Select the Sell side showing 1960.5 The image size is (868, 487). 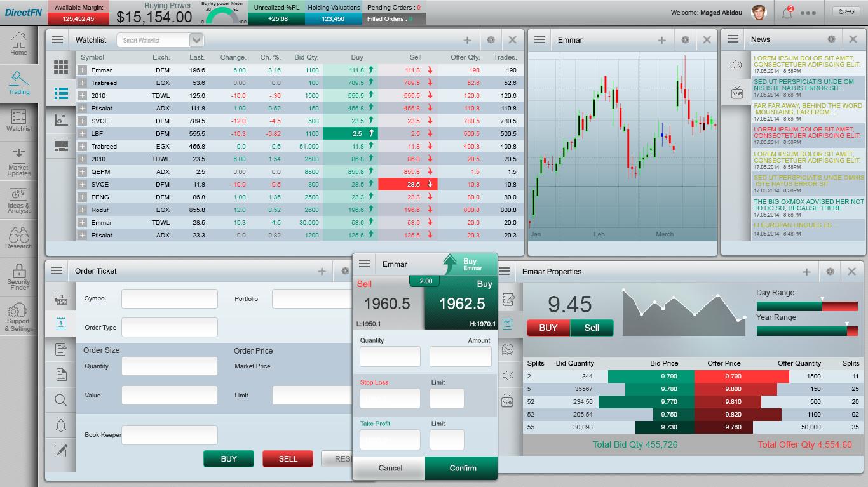(x=388, y=304)
